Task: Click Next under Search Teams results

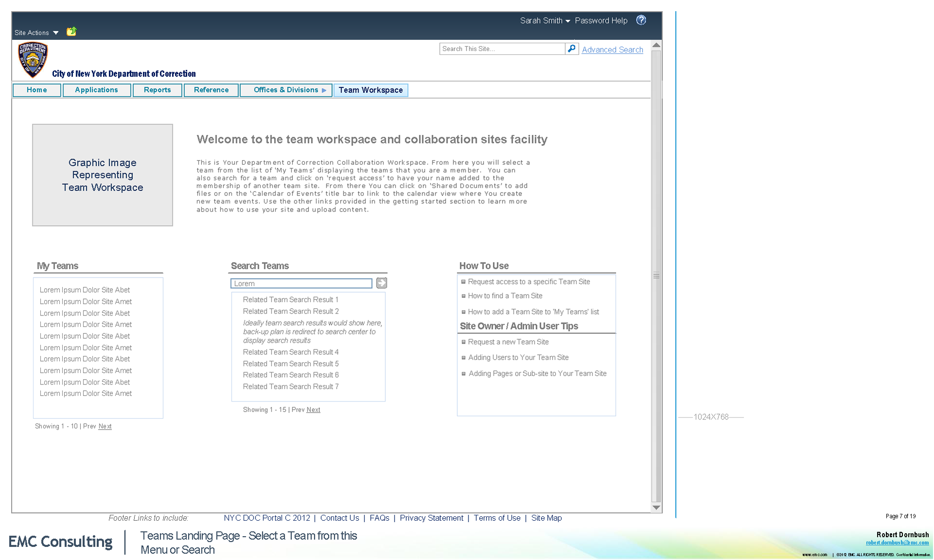Action: coord(313,410)
